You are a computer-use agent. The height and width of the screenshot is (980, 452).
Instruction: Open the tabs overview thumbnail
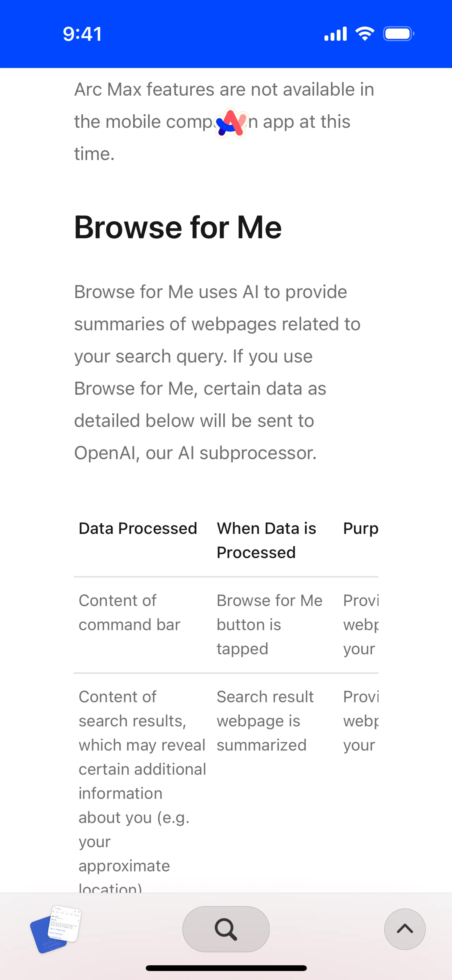click(56, 929)
